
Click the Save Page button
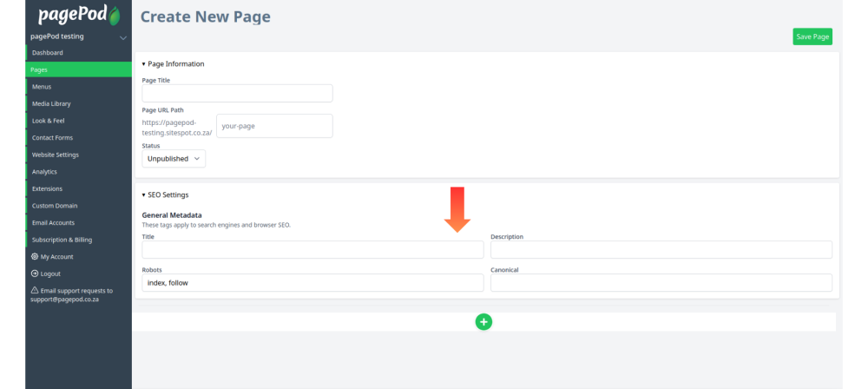[x=812, y=36]
